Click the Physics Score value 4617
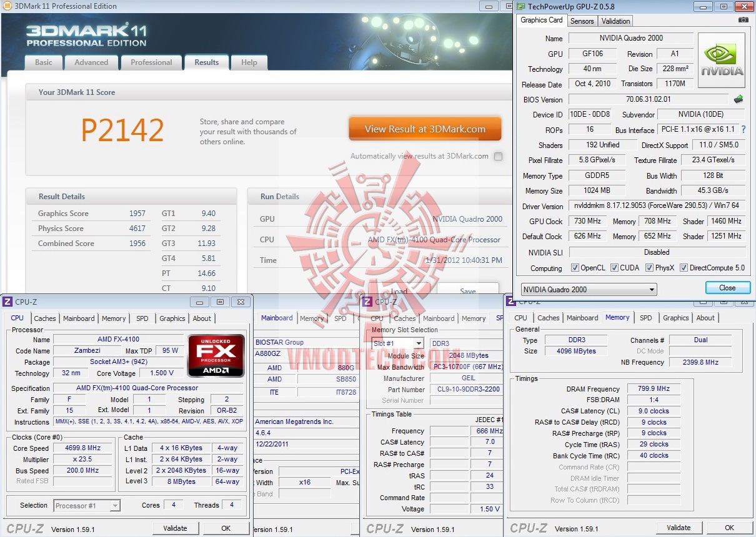Image resolution: width=756 pixels, height=537 pixels. (137, 229)
